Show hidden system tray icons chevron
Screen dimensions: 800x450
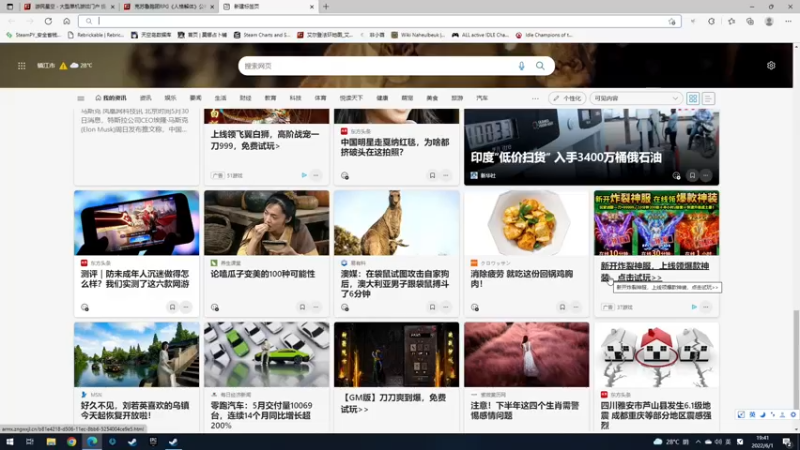[697, 442]
